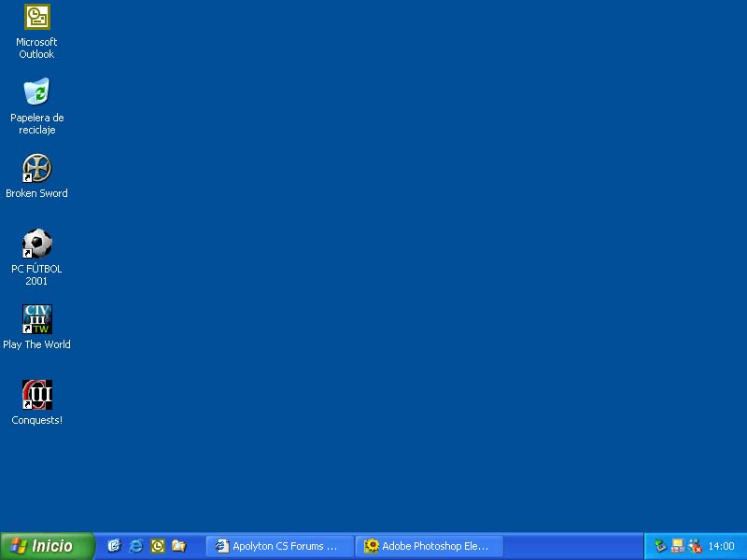Select the Broken Sword desktop shortcut icon
Viewport: 747px width, 560px height.
(36, 168)
